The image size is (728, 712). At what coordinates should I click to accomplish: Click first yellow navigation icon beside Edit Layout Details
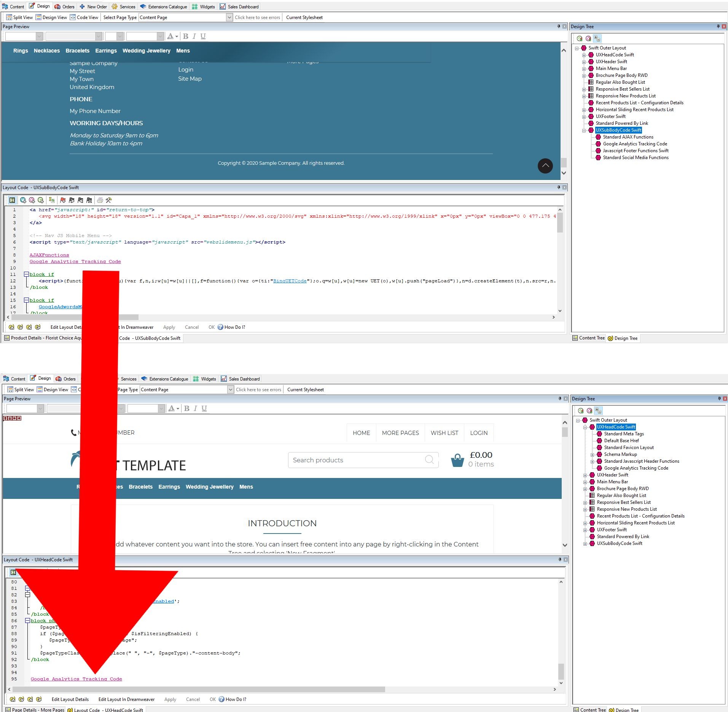click(x=13, y=699)
